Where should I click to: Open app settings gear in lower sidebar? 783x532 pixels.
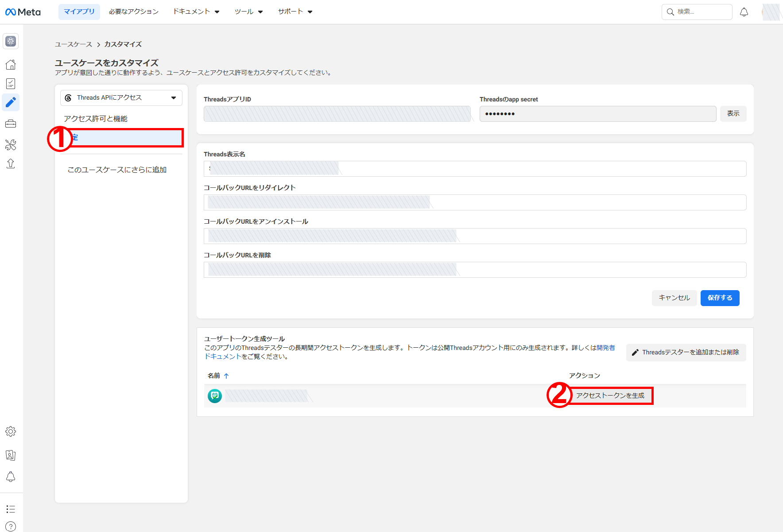click(11, 431)
